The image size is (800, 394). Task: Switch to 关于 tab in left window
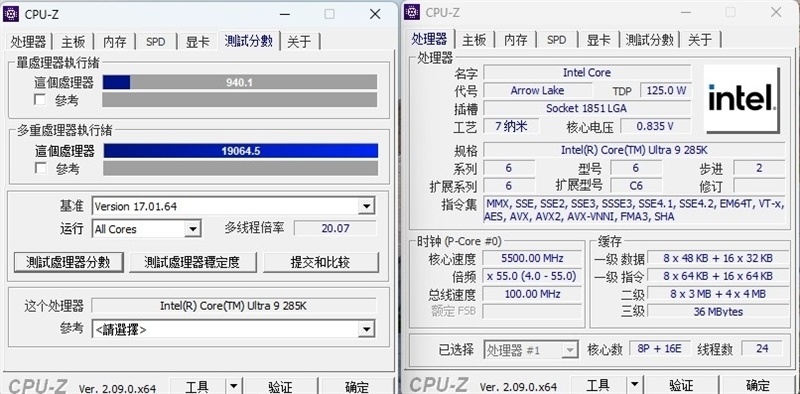click(x=299, y=42)
